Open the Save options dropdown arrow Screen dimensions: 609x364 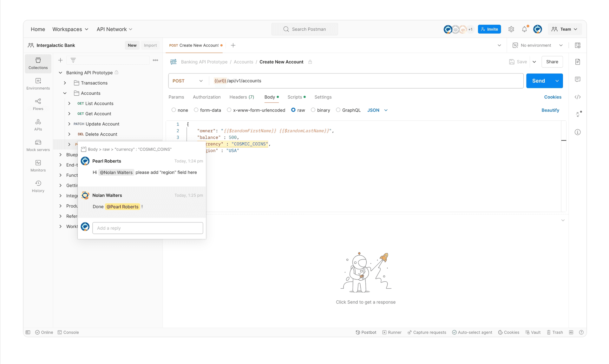point(534,62)
